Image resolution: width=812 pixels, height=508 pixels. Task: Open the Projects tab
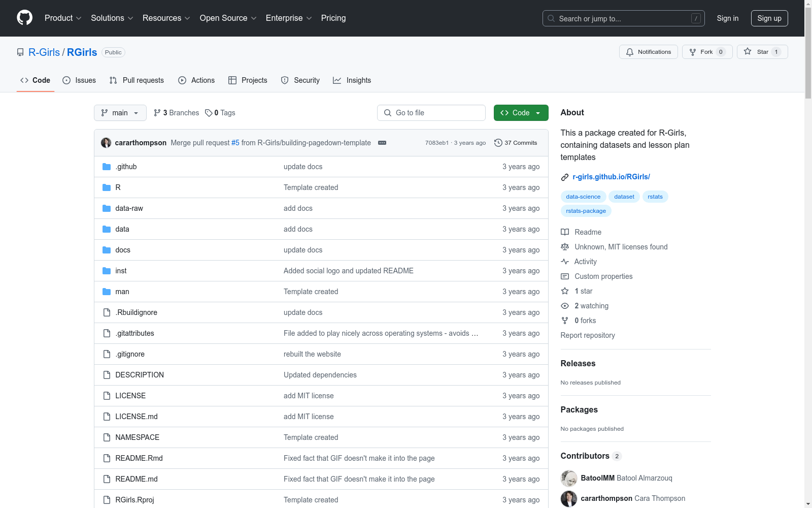[x=248, y=80]
